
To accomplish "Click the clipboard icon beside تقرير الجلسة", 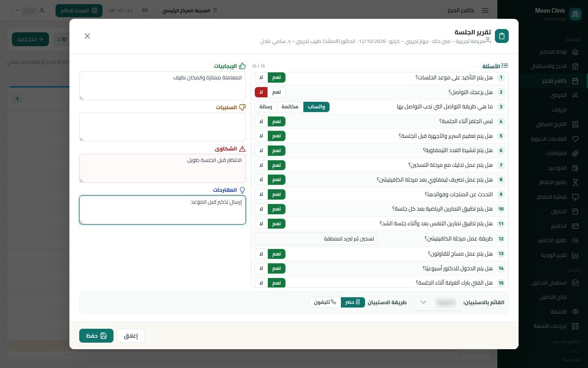I will click(502, 36).
